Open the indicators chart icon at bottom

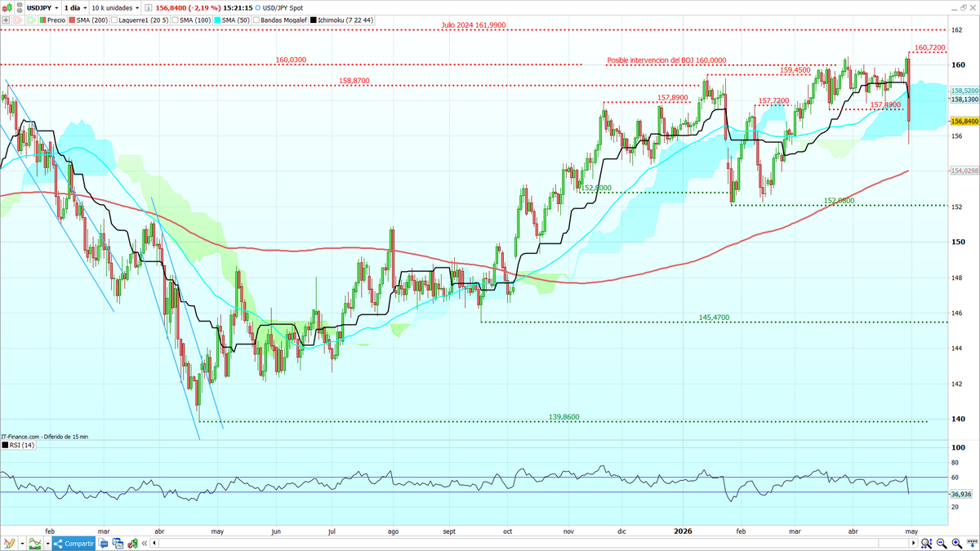point(35,544)
